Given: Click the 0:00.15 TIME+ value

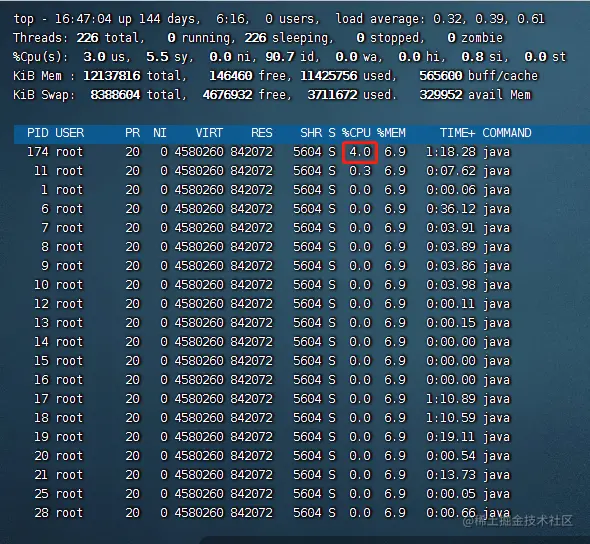Looking at the screenshot, I should tap(451, 323).
